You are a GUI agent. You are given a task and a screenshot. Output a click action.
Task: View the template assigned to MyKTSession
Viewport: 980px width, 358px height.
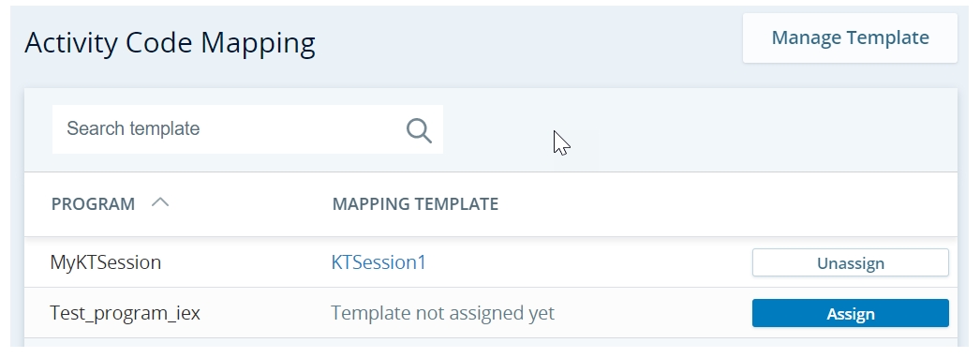tap(379, 262)
